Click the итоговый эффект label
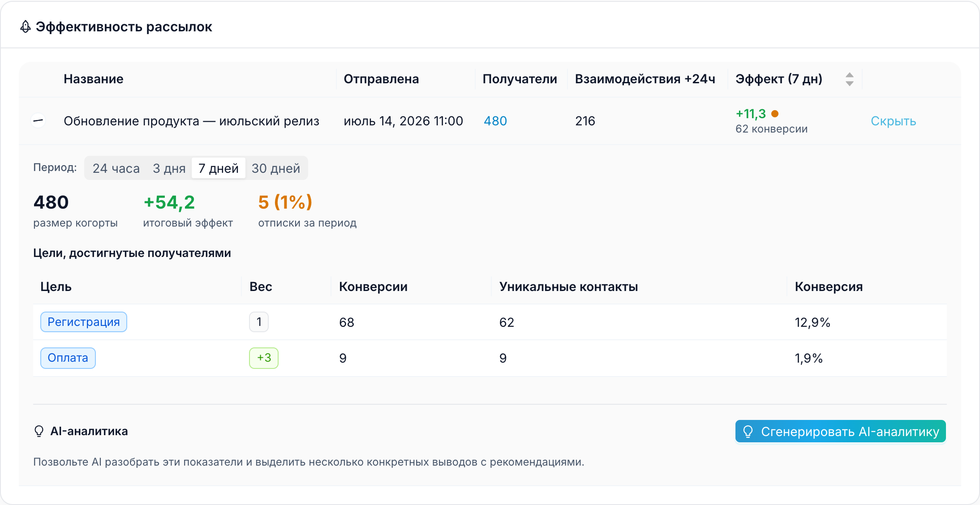The height and width of the screenshot is (505, 980). pos(188,223)
